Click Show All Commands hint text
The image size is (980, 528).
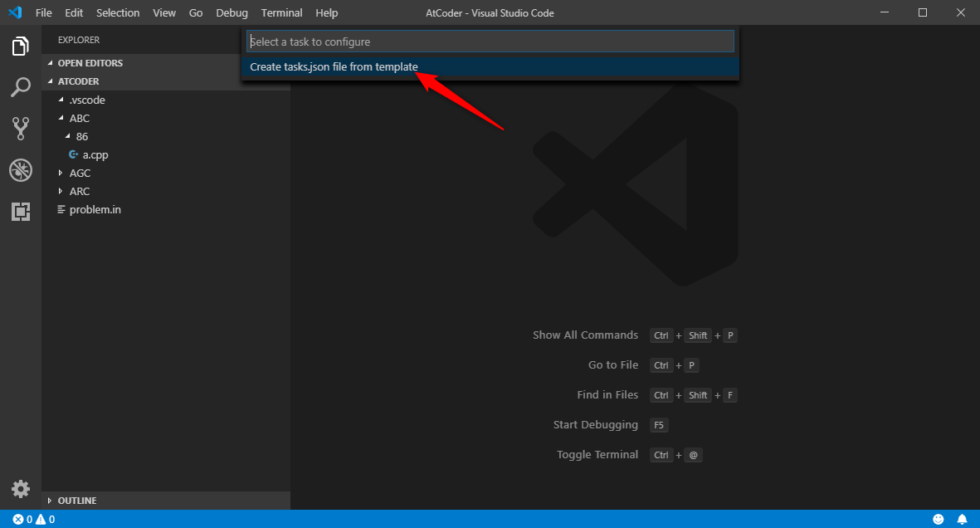pyautogui.click(x=585, y=335)
